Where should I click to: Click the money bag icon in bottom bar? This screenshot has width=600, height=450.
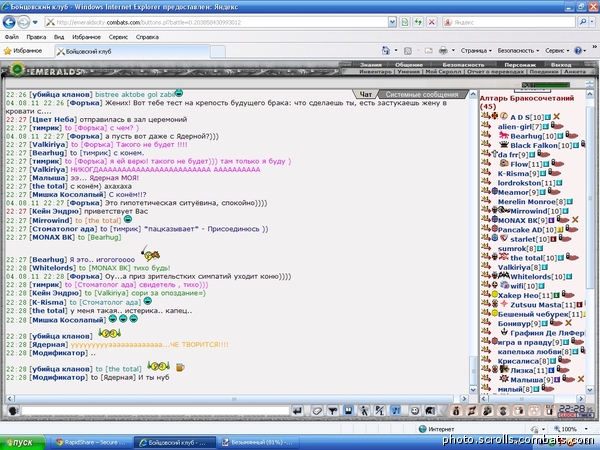(456, 411)
